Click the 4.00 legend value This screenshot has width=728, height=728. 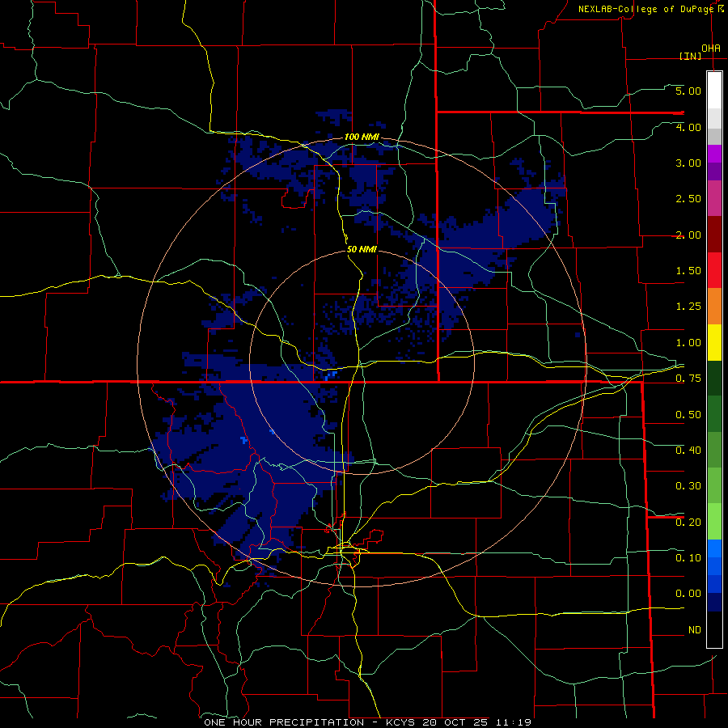[x=688, y=127]
